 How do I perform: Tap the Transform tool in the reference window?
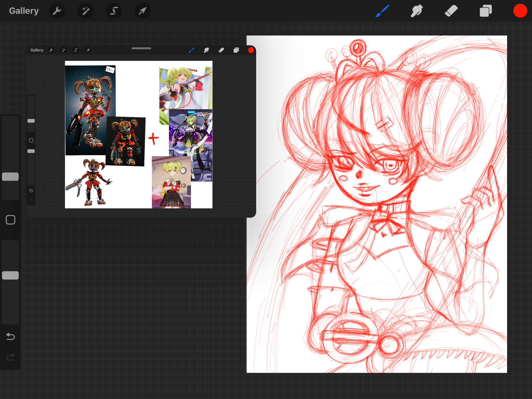pyautogui.click(x=88, y=50)
